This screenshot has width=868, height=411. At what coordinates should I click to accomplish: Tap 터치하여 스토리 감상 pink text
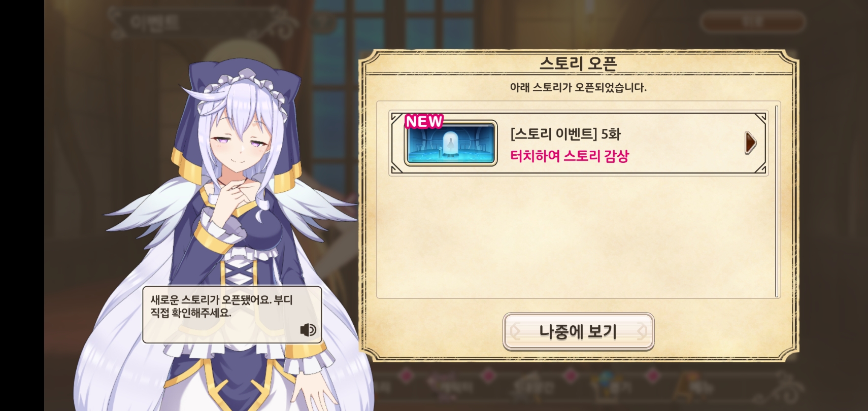pos(570,156)
